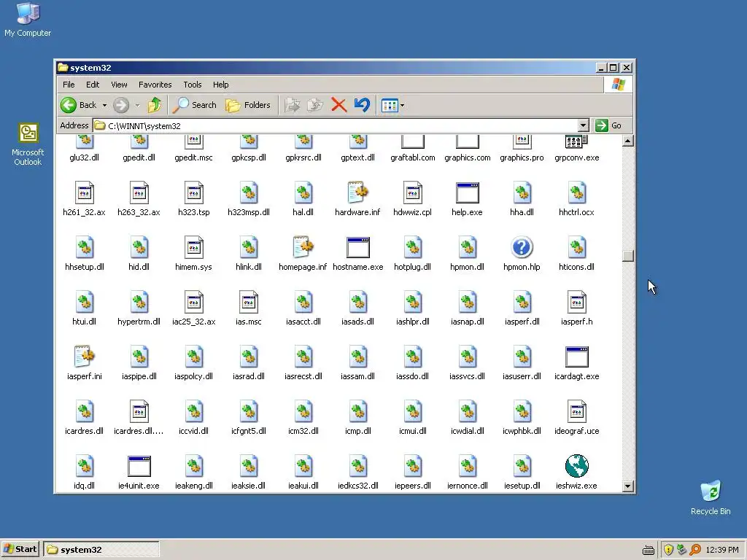
Task: Go up one folder level
Action: [155, 105]
